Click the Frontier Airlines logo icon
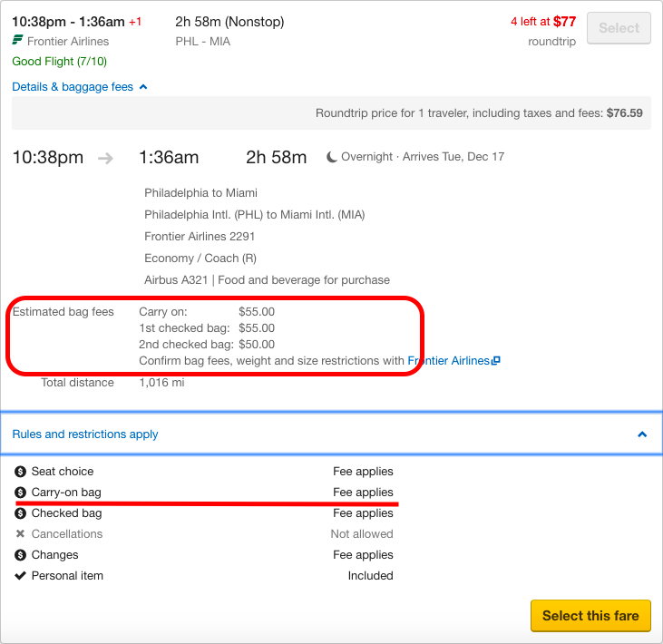 [17, 41]
